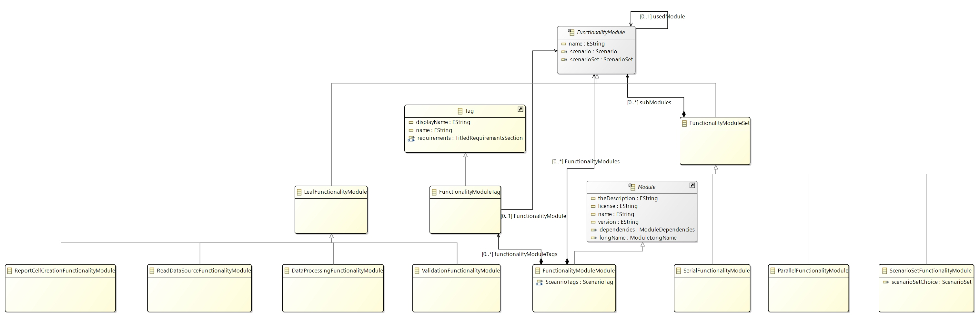980x318 pixels.
Task: Click the Module shortcut arrow decorator
Action: pyautogui.click(x=692, y=185)
